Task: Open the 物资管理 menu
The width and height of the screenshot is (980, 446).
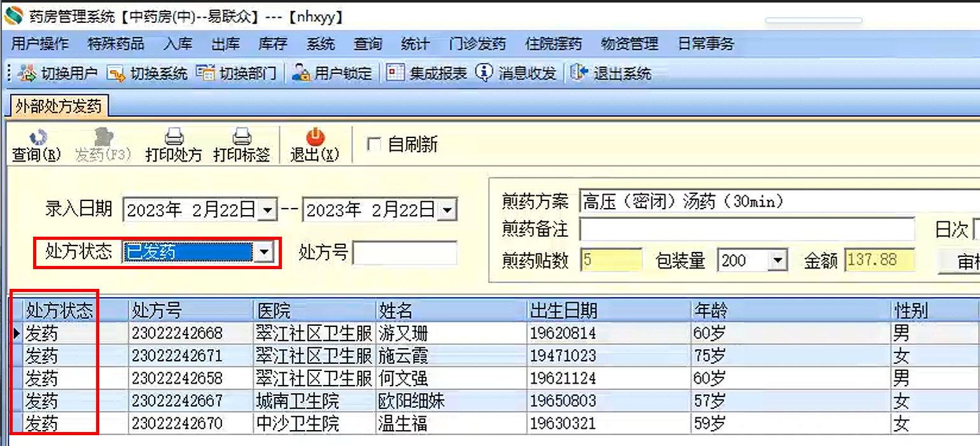Action: (629, 44)
